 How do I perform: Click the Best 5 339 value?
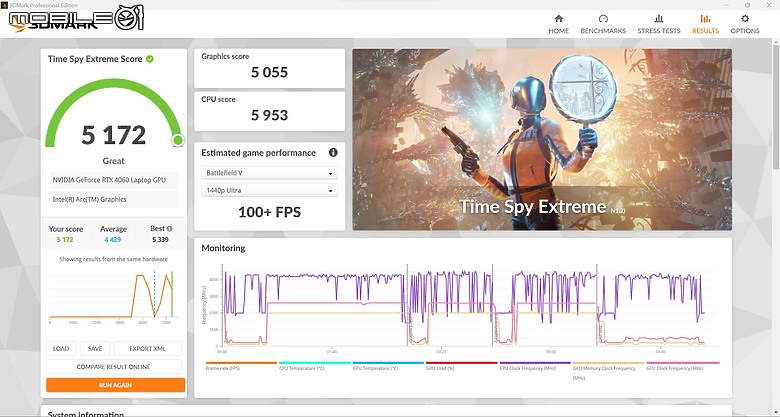(x=160, y=239)
